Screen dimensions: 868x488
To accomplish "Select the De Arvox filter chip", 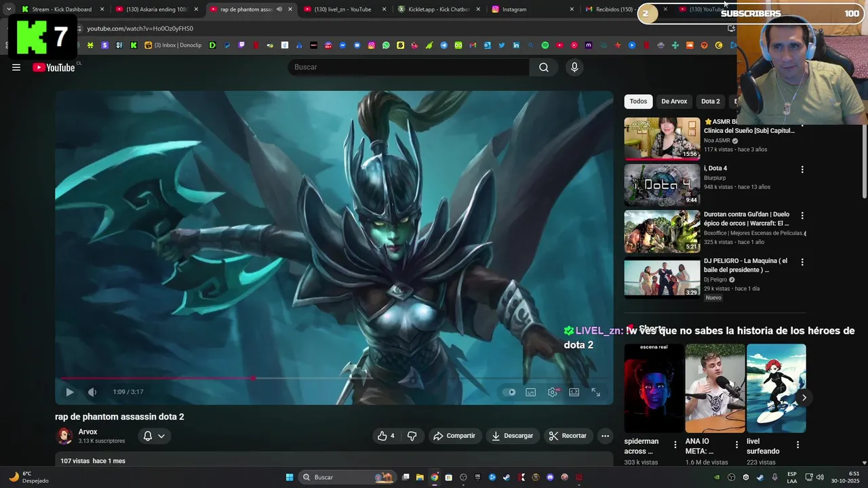I will [x=674, y=102].
